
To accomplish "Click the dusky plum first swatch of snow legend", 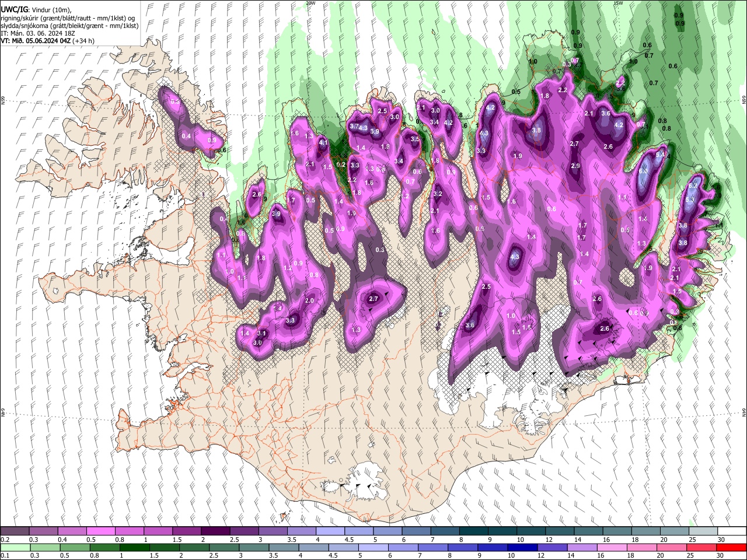I will pyautogui.click(x=15, y=531).
